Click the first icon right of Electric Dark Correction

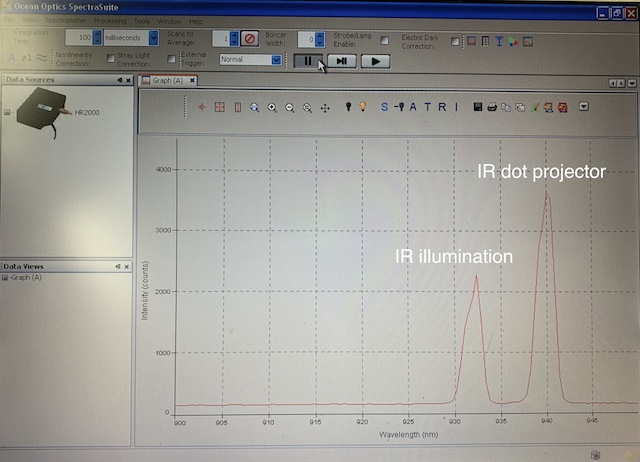471,41
